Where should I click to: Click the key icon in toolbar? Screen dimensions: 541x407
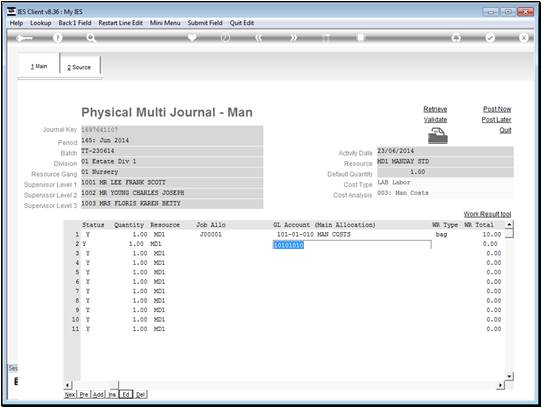coord(24,38)
